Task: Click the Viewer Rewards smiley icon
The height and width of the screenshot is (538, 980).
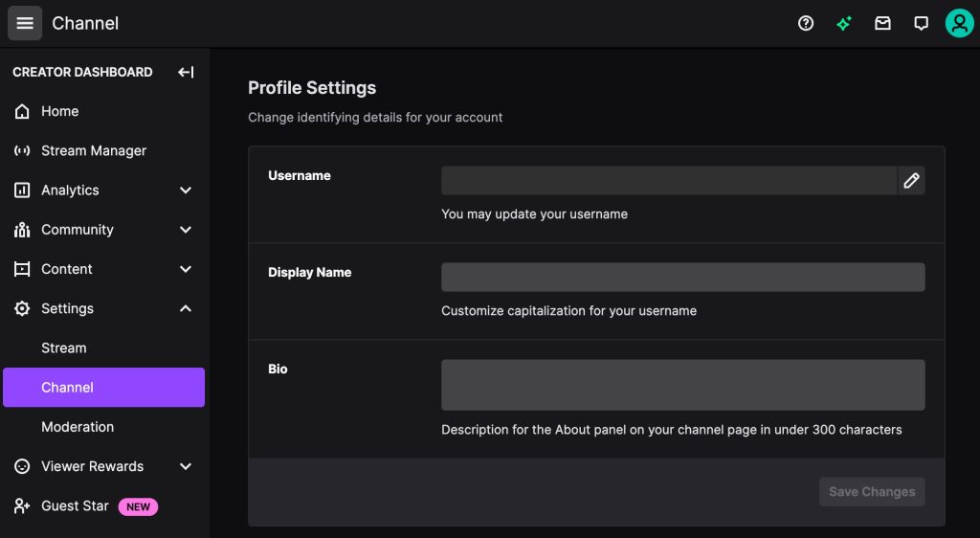Action: click(22, 466)
